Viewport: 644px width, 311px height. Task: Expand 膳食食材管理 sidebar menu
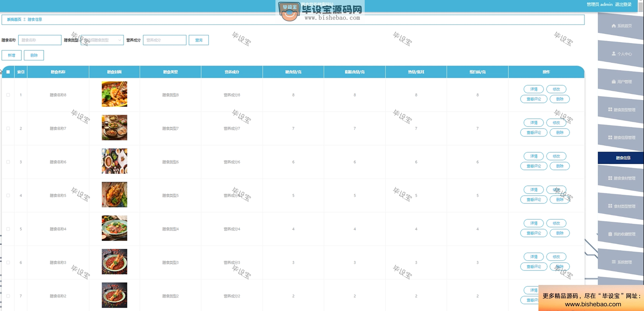click(621, 178)
